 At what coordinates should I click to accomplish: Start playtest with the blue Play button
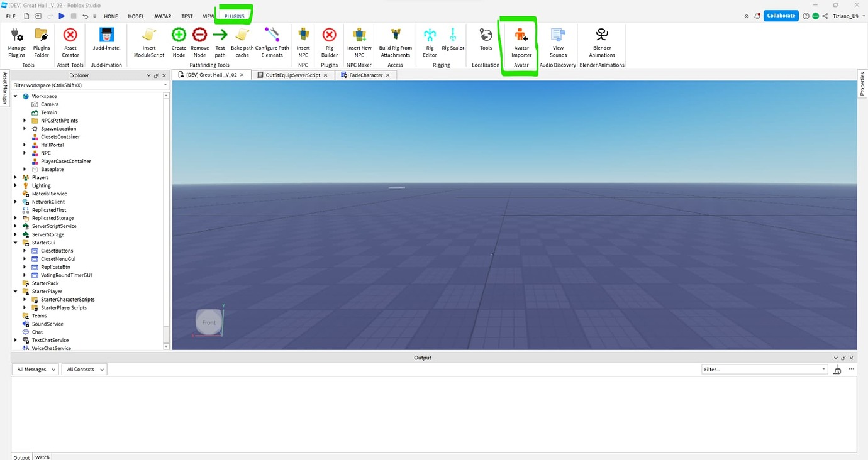coord(62,16)
